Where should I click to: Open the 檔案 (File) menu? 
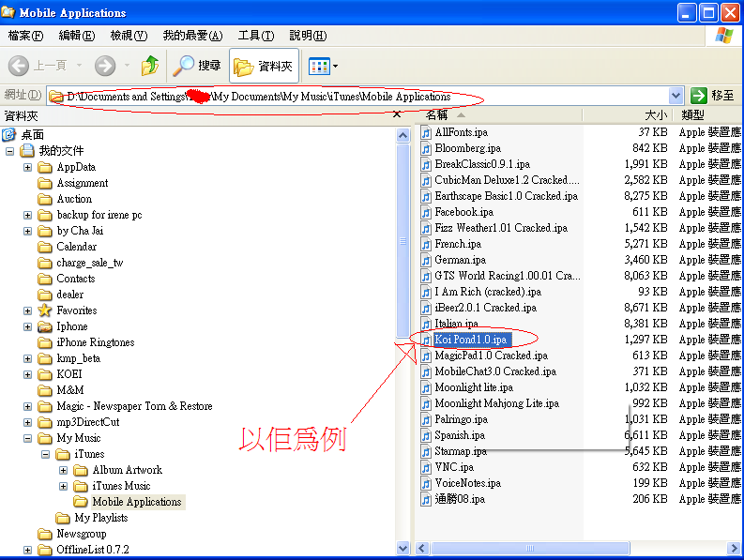tap(25, 36)
